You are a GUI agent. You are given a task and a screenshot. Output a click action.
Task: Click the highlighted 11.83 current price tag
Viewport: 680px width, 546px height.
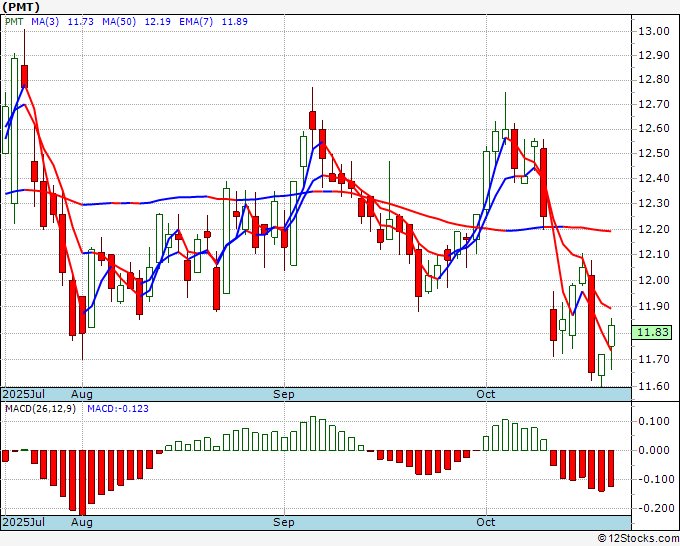(x=652, y=333)
